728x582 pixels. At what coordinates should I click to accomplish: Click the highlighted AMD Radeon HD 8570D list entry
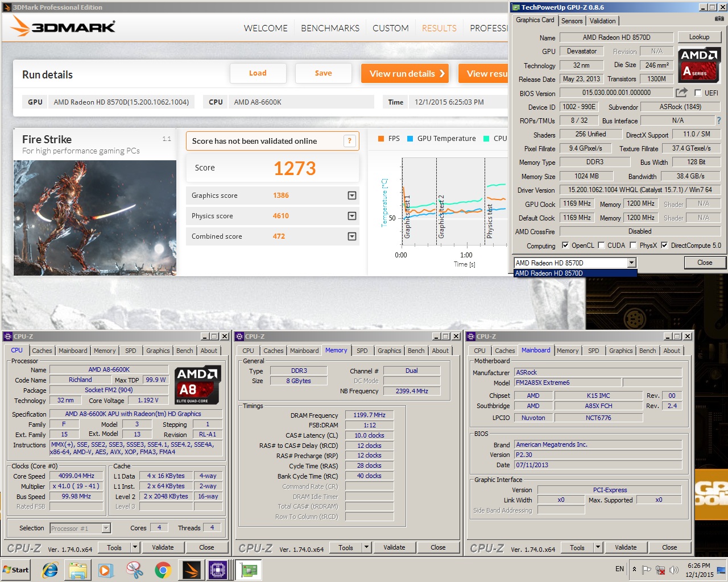click(575, 273)
